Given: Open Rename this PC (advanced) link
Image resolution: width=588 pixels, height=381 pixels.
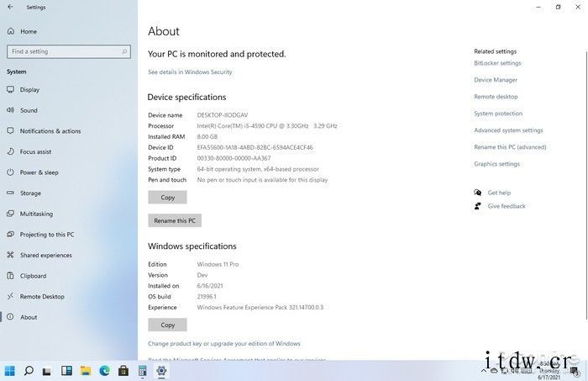Looking at the screenshot, I should pyautogui.click(x=510, y=147).
